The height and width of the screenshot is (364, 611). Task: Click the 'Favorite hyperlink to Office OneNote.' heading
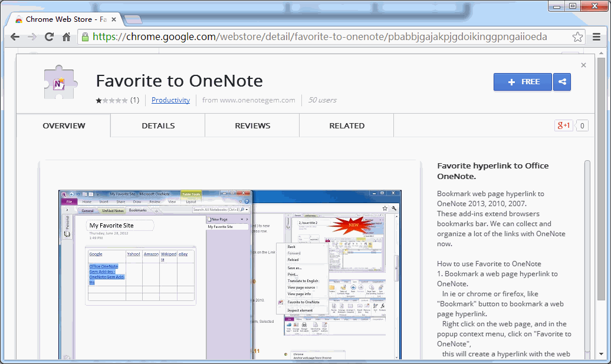493,171
